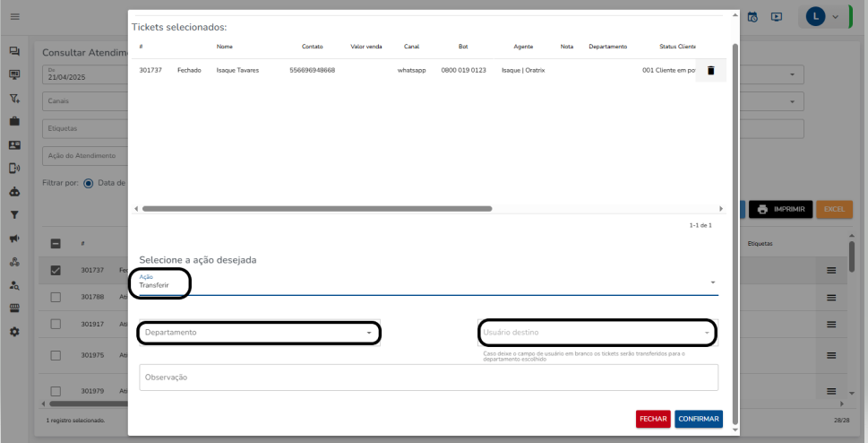Click the megaphone campaigns sidebar icon
Viewport: 868px width, 443px height.
[x=14, y=239]
